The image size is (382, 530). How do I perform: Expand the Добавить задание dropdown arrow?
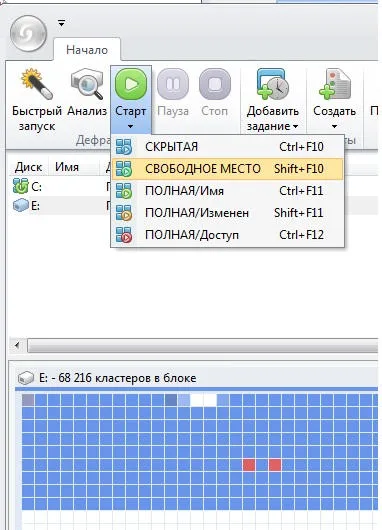295,126
